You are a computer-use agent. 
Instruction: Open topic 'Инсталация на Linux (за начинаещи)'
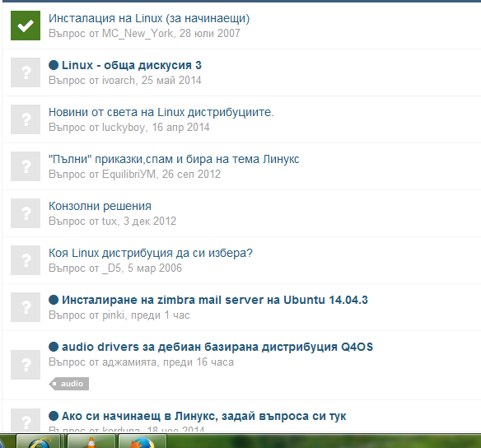[x=149, y=18]
